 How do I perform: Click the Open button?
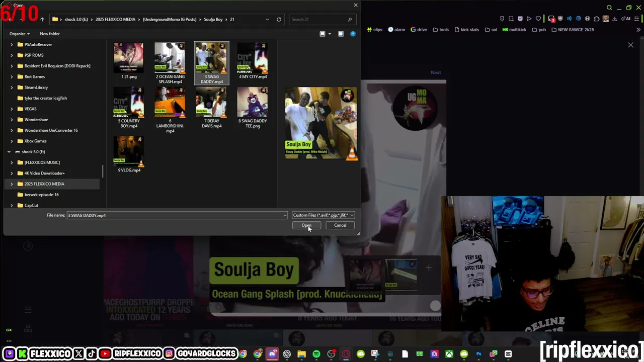point(306,225)
